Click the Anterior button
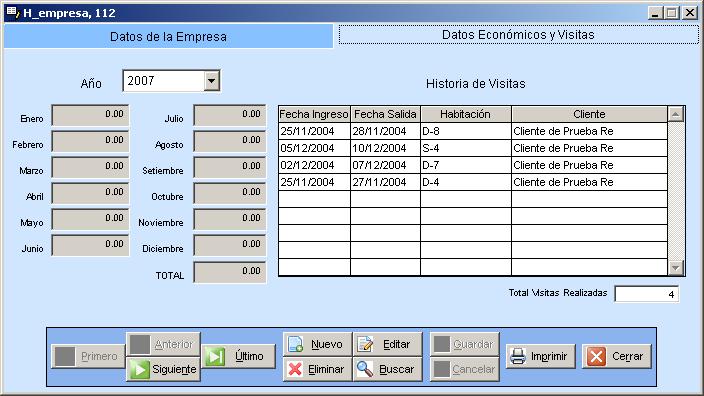This screenshot has height=396, width=704. (163, 344)
